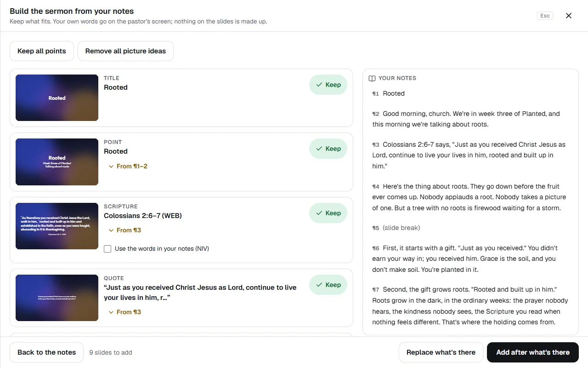
Task: Click the book icon beside Your Notes
Action: click(372, 79)
